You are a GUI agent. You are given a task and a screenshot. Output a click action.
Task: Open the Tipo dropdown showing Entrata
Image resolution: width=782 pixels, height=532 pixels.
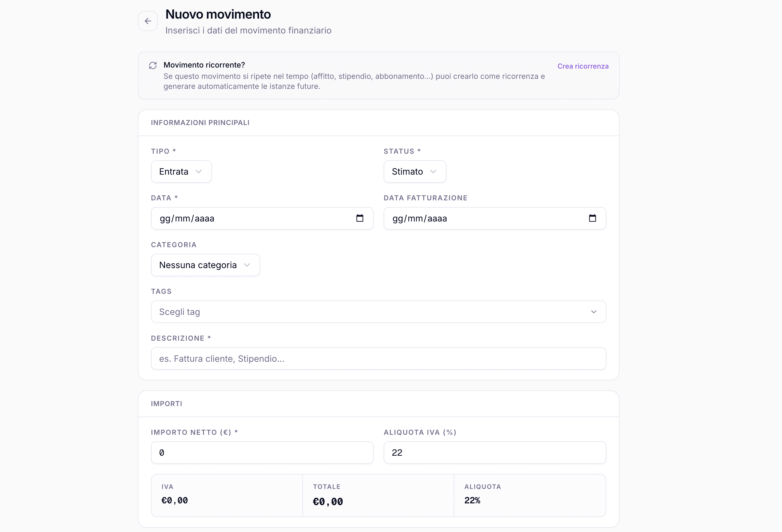tap(181, 172)
